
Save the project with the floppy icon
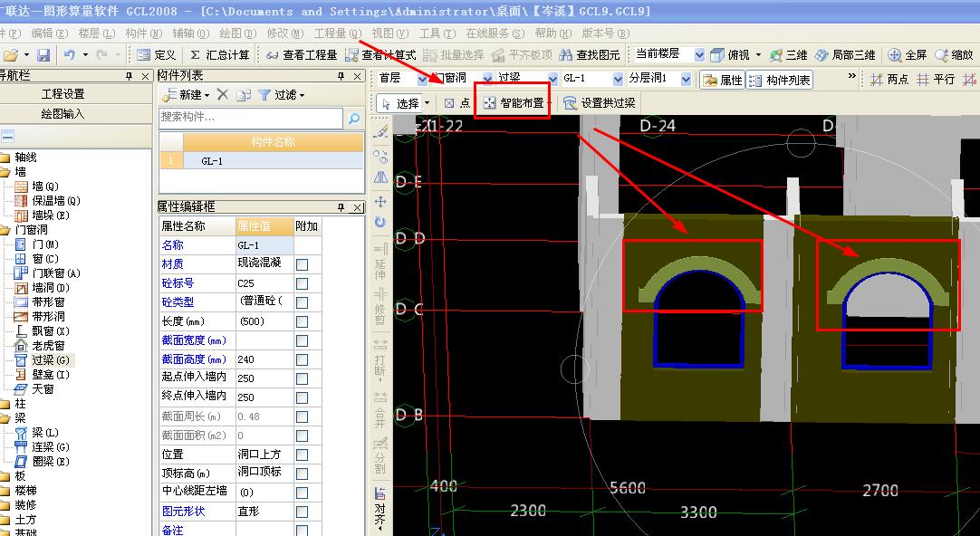(43, 55)
